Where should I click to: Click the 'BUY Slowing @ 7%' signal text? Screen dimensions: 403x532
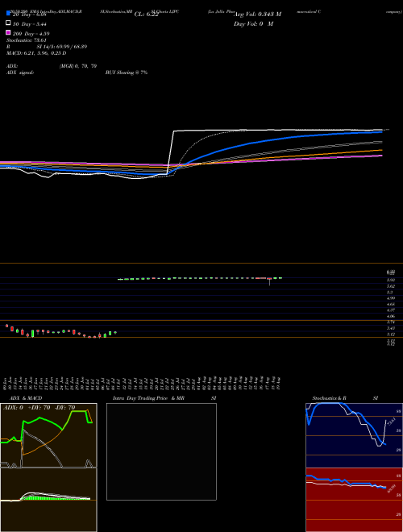pyautogui.click(x=127, y=73)
